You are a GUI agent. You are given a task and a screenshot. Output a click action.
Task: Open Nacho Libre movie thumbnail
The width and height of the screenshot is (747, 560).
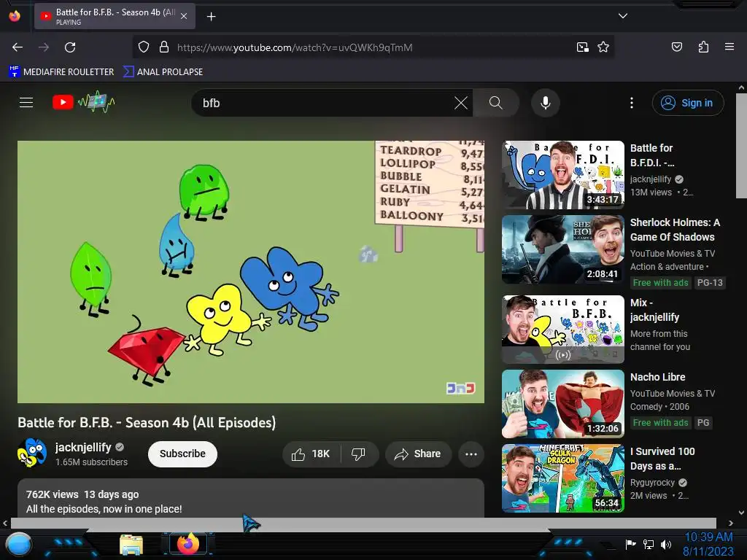coord(562,404)
